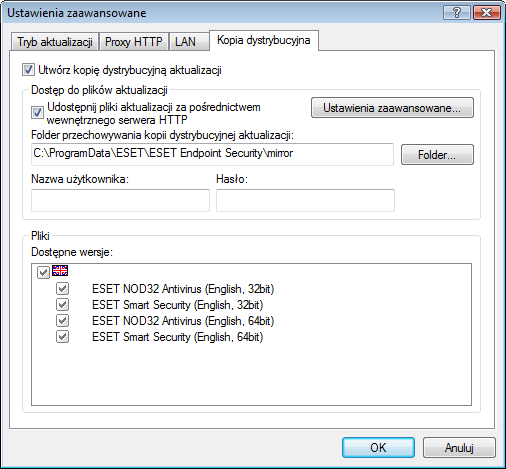Uncheck ESET Smart Security 64bit checkbox
Viewport: 506px width, 469px height.
tap(62, 337)
